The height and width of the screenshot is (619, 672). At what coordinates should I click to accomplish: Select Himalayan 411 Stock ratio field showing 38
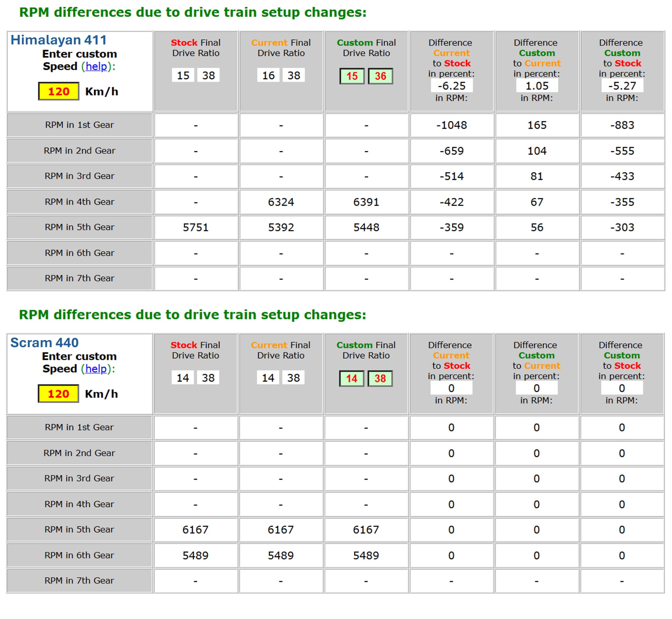pos(209,75)
